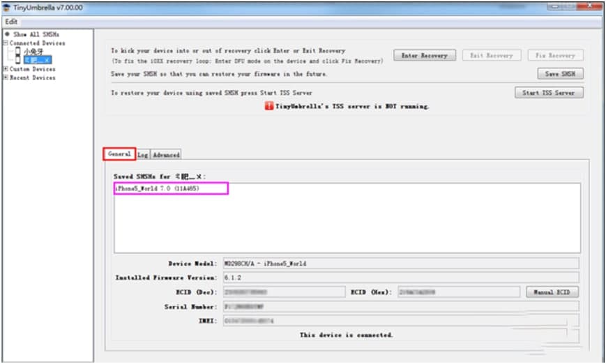Select the Show All SHSHs bullet icon
The image size is (606, 364).
(x=7, y=34)
